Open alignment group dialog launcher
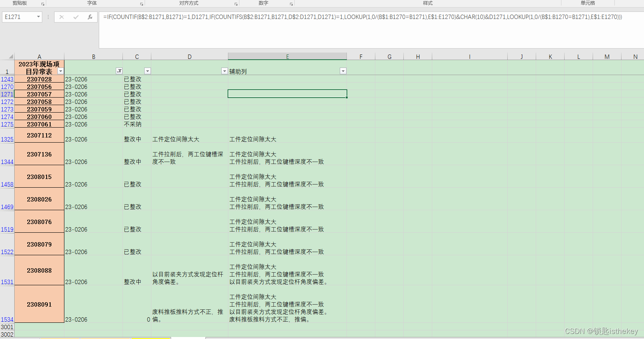 coord(236,4)
